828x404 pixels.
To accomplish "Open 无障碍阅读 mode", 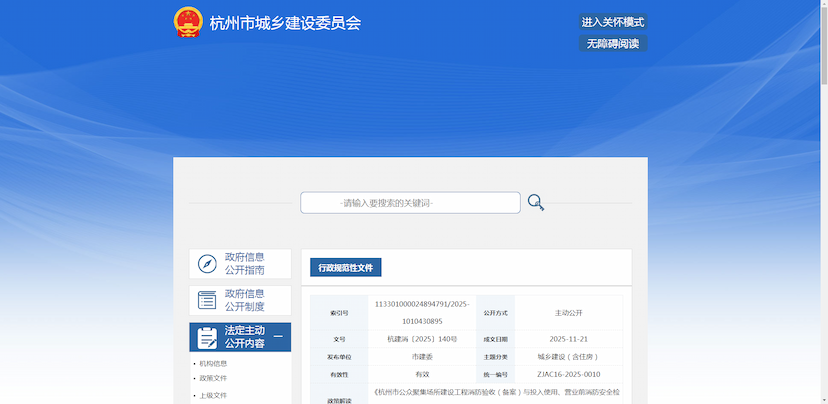I will pyautogui.click(x=613, y=43).
